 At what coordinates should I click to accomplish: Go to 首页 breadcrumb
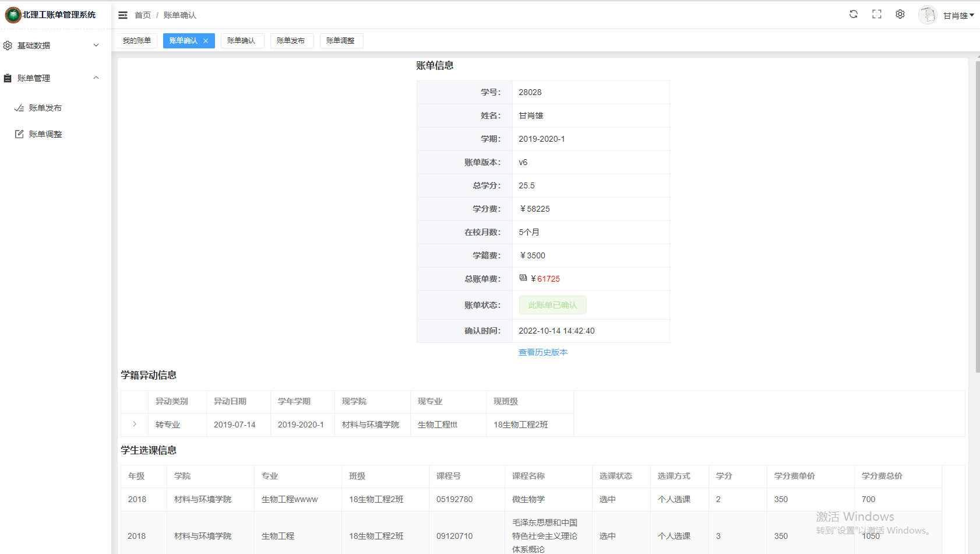[x=143, y=15]
